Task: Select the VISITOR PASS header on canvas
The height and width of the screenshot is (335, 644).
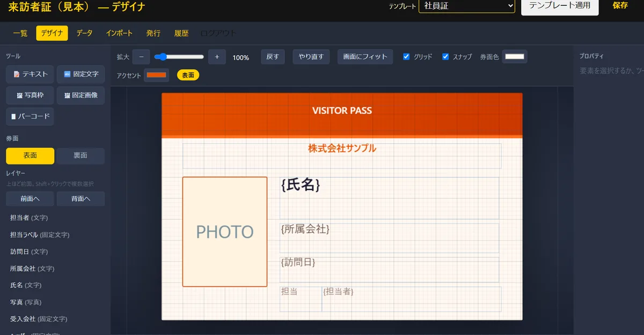Action: 342,110
